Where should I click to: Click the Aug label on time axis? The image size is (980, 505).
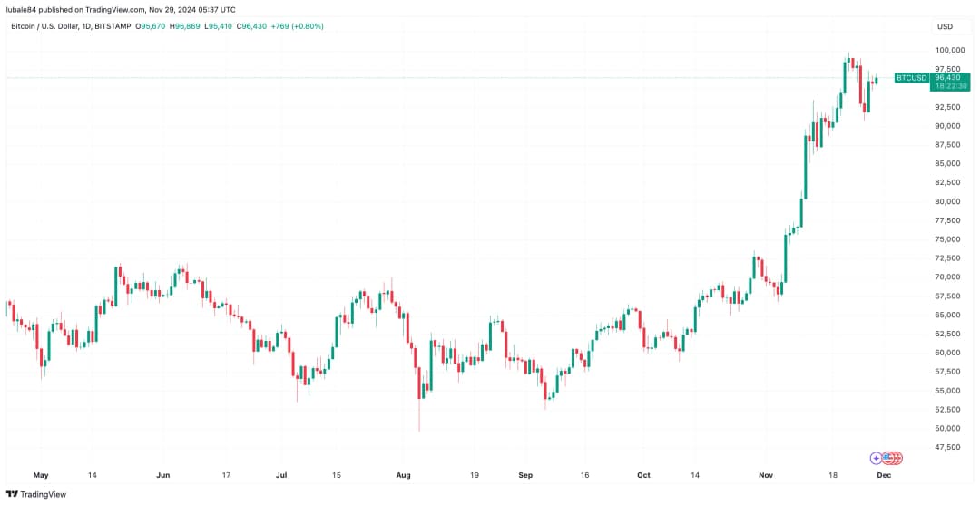(x=404, y=474)
